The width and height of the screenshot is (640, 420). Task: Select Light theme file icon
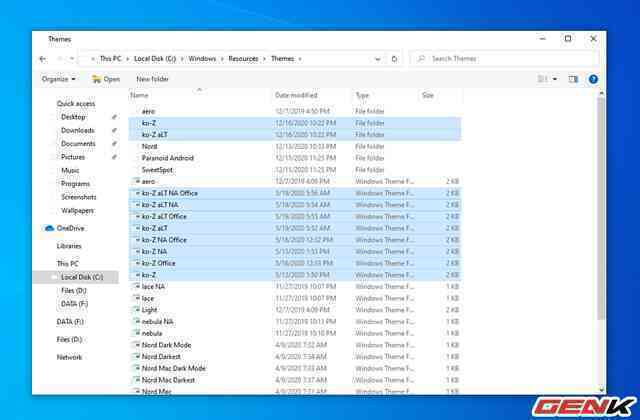[x=137, y=310]
